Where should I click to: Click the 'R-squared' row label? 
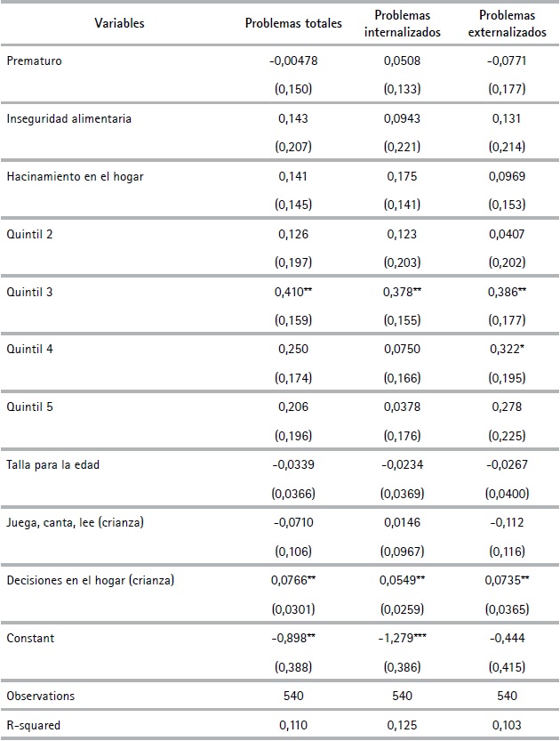pos(33,725)
